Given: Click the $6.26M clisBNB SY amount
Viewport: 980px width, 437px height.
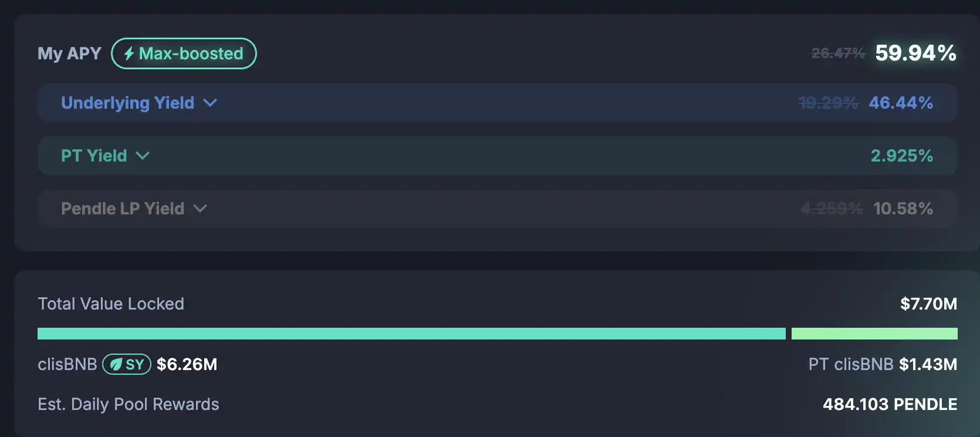Looking at the screenshot, I should coord(187,364).
